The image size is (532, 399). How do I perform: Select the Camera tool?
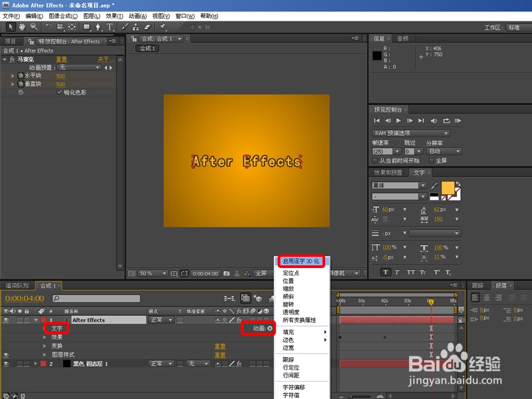pyautogui.click(x=61, y=27)
